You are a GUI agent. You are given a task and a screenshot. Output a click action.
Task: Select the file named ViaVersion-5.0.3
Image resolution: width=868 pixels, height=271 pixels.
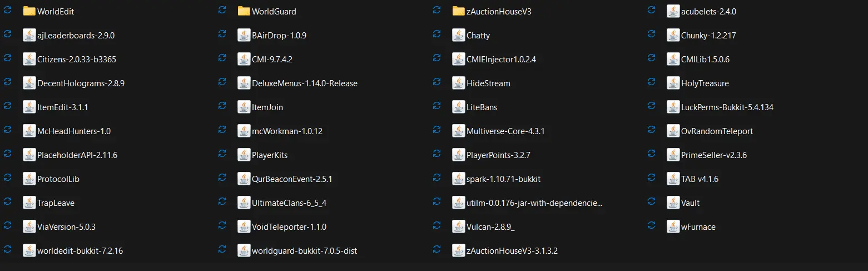67,227
